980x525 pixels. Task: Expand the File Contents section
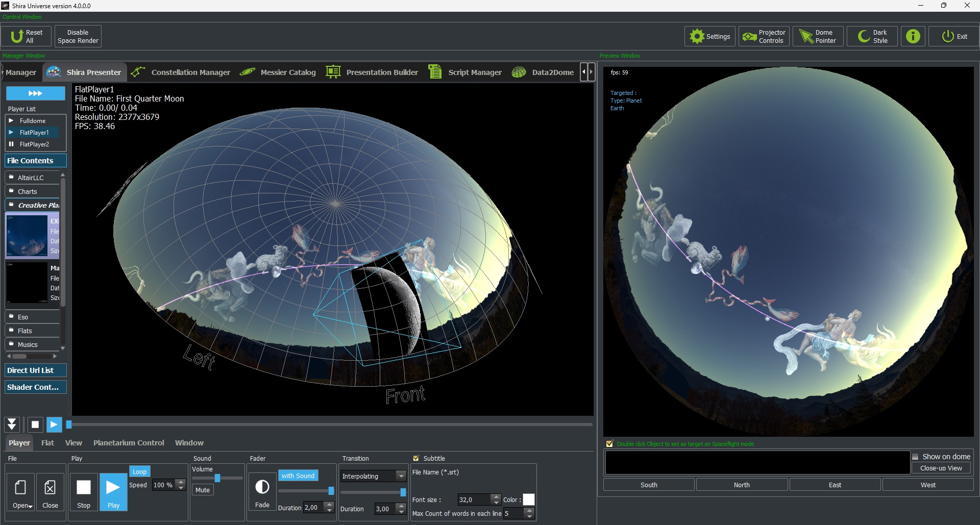(x=35, y=161)
